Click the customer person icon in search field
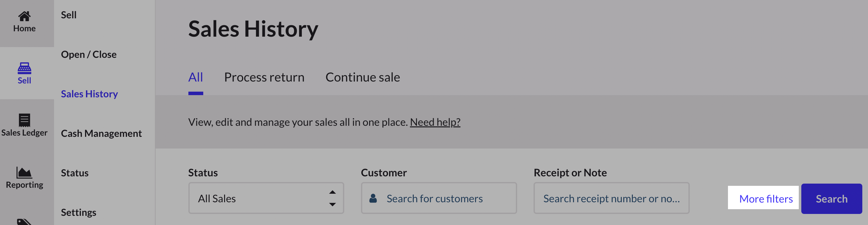 pyautogui.click(x=373, y=198)
